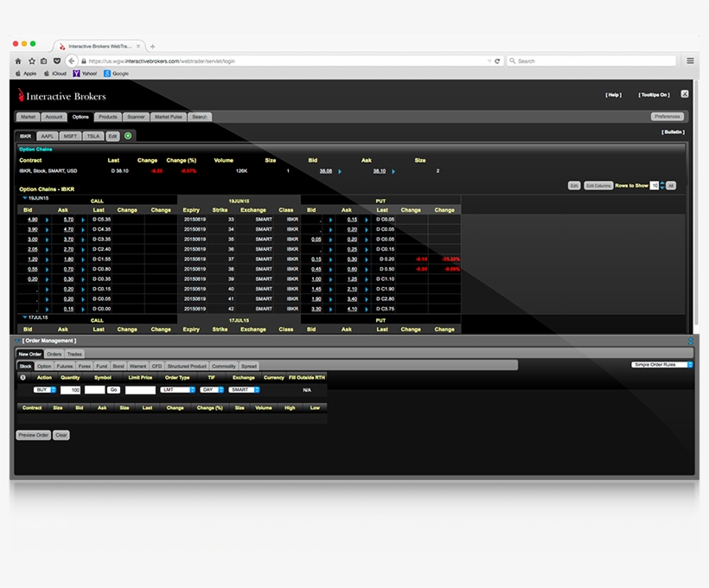709x588 pixels.
Task: Bookmark page with the star icon
Action: click(x=32, y=61)
